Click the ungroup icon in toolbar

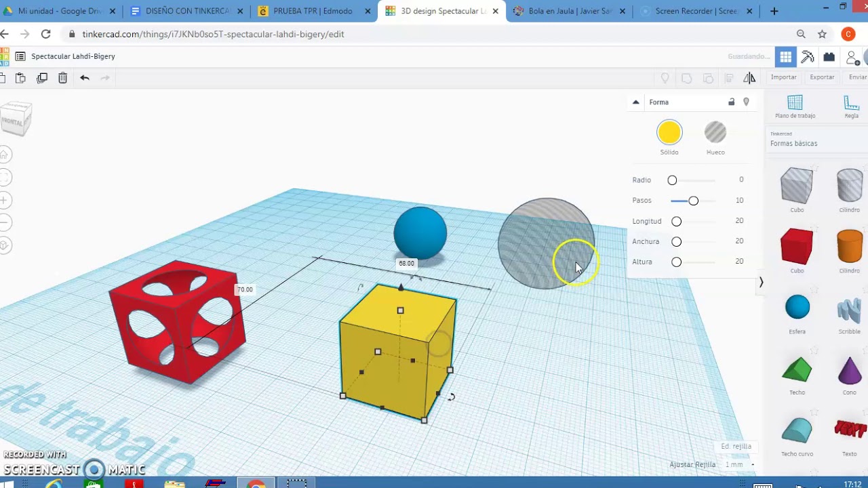click(708, 78)
